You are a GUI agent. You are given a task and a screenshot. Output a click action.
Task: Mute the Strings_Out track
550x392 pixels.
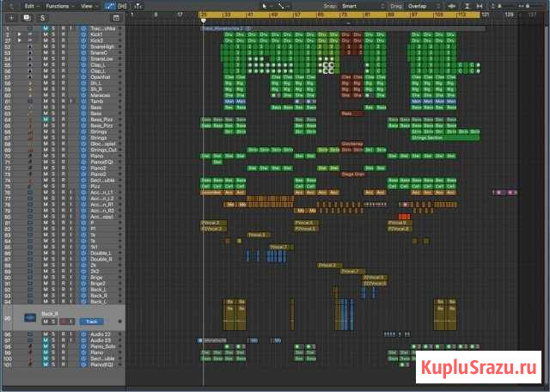pos(46,150)
